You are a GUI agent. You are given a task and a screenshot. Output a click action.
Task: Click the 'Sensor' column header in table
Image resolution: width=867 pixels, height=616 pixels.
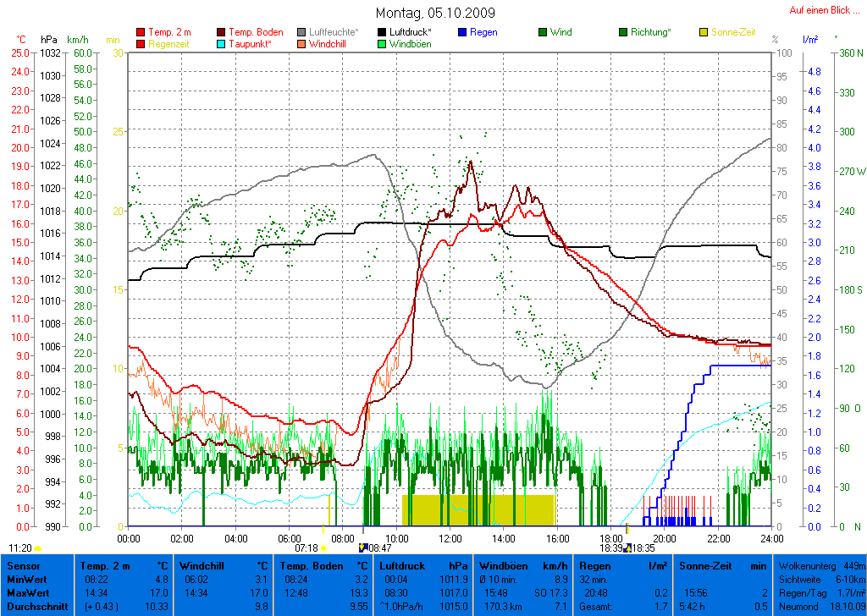pyautogui.click(x=23, y=565)
